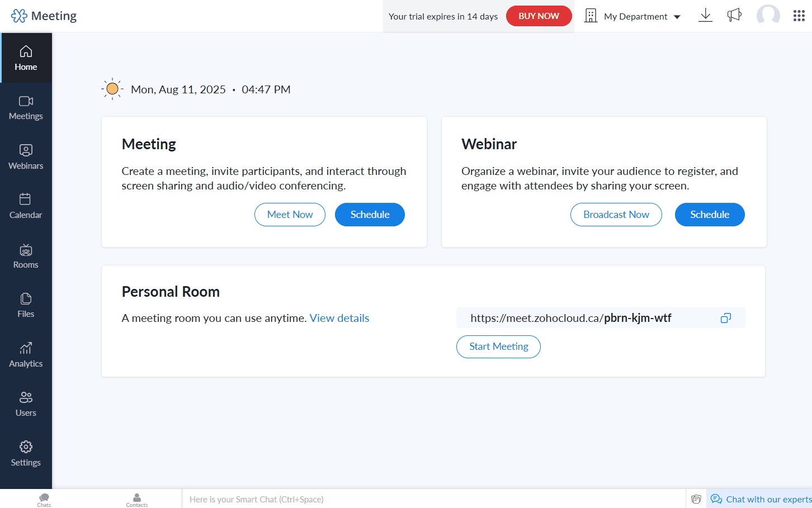The height and width of the screenshot is (508, 812).
Task: Click the Personal Room heading
Action: click(171, 292)
